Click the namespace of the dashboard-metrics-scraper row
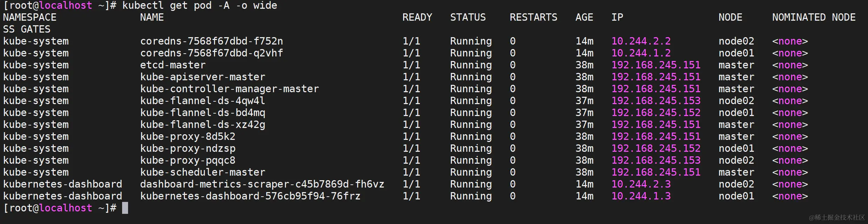 [62, 184]
